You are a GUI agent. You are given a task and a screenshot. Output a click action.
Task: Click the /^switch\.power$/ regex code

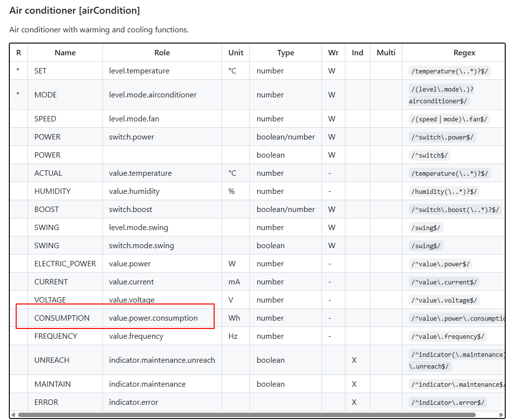pos(442,138)
